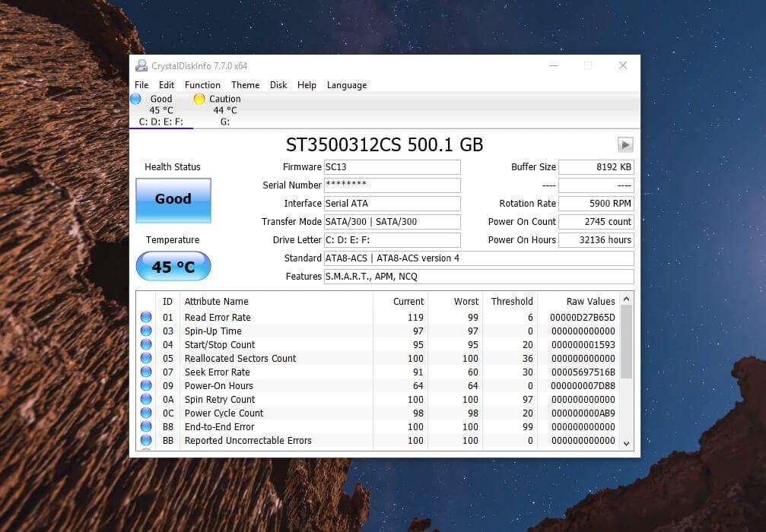Click the ID column header

pos(167,302)
